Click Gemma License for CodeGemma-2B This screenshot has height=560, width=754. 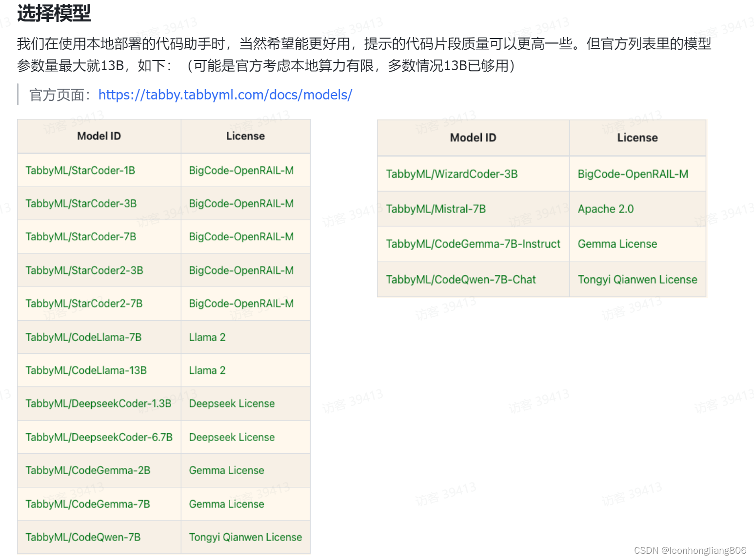[x=227, y=470]
